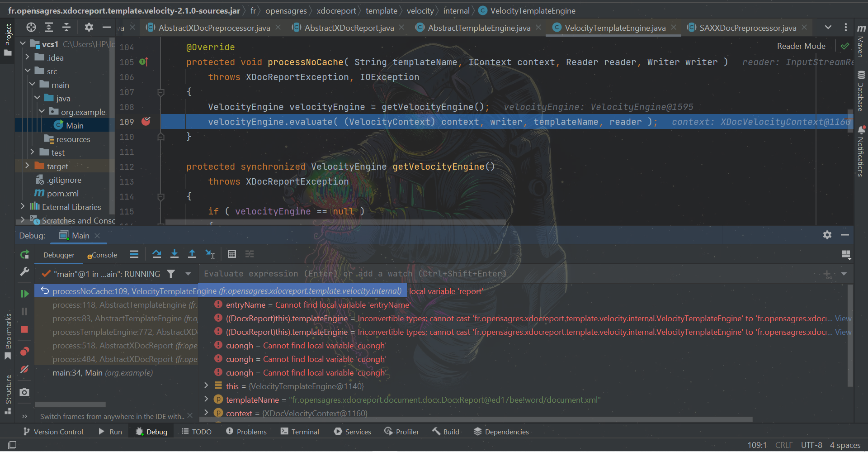Image resolution: width=868 pixels, height=452 pixels.
Task: Open Debug panel settings gear
Action: (827, 235)
